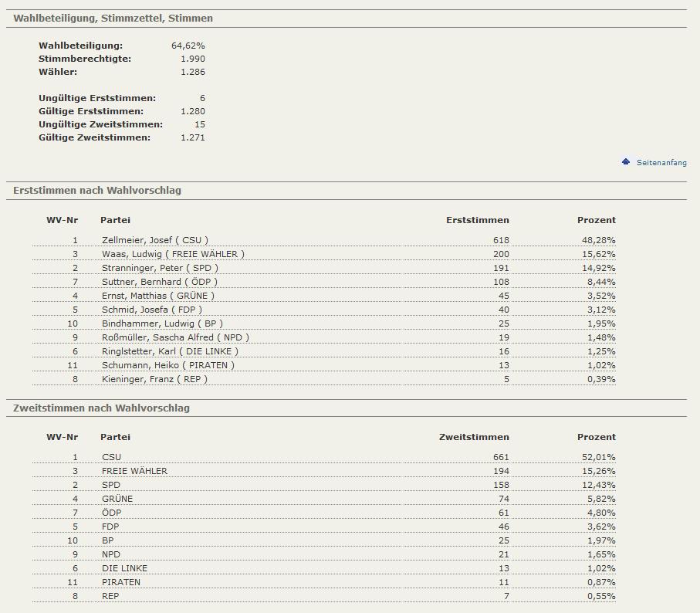The height and width of the screenshot is (613, 700).
Task: Select the turnout value 64,62%
Action: [x=188, y=46]
